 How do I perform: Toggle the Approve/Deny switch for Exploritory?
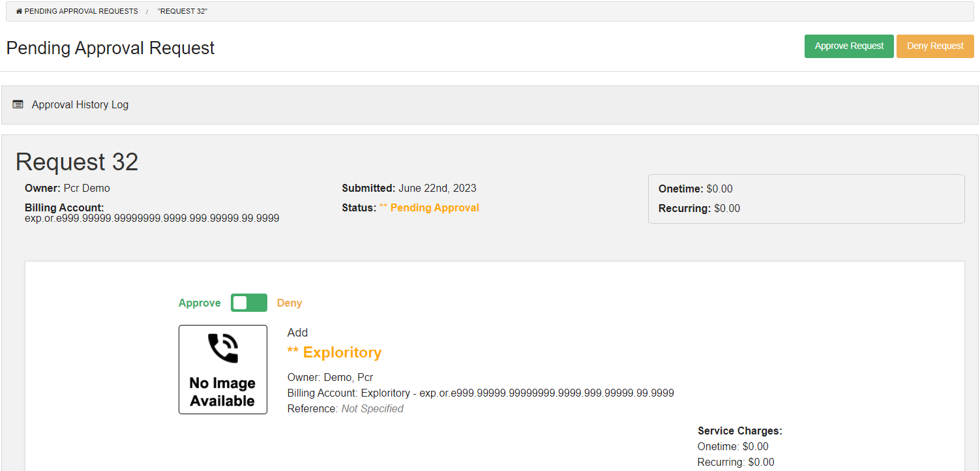click(x=248, y=303)
